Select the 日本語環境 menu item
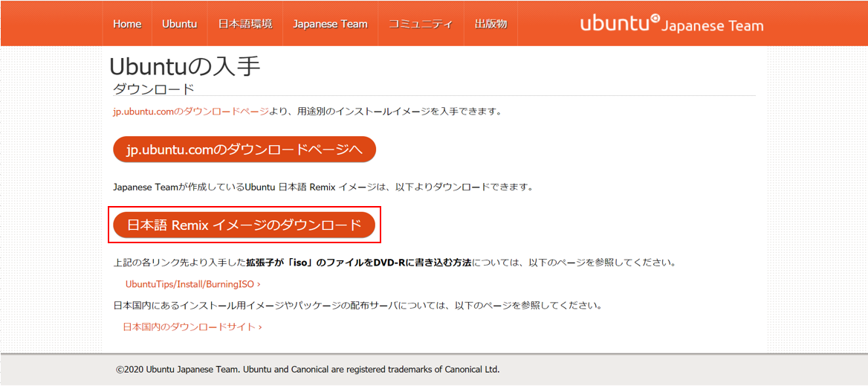The image size is (868, 392). (x=245, y=24)
